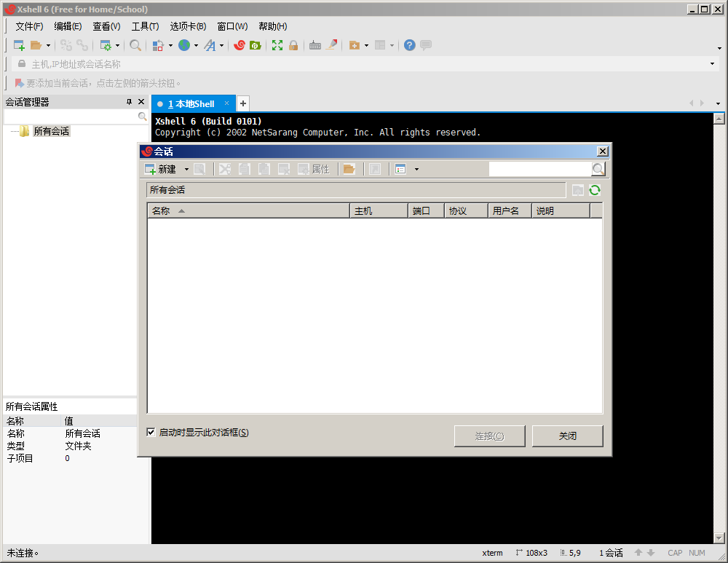Click the new session icon in main toolbar
728x563 pixels.
coord(19,45)
